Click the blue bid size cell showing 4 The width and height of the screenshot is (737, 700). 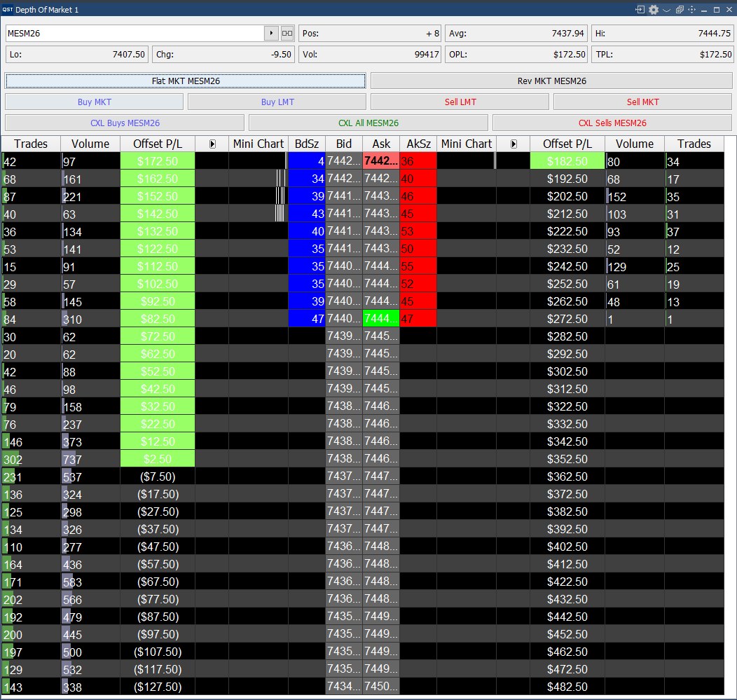(306, 161)
